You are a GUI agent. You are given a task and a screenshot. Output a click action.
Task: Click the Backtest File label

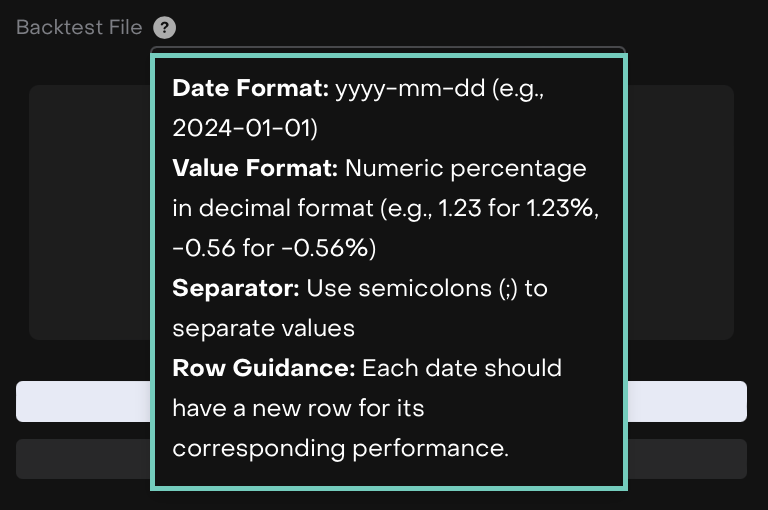point(79,28)
